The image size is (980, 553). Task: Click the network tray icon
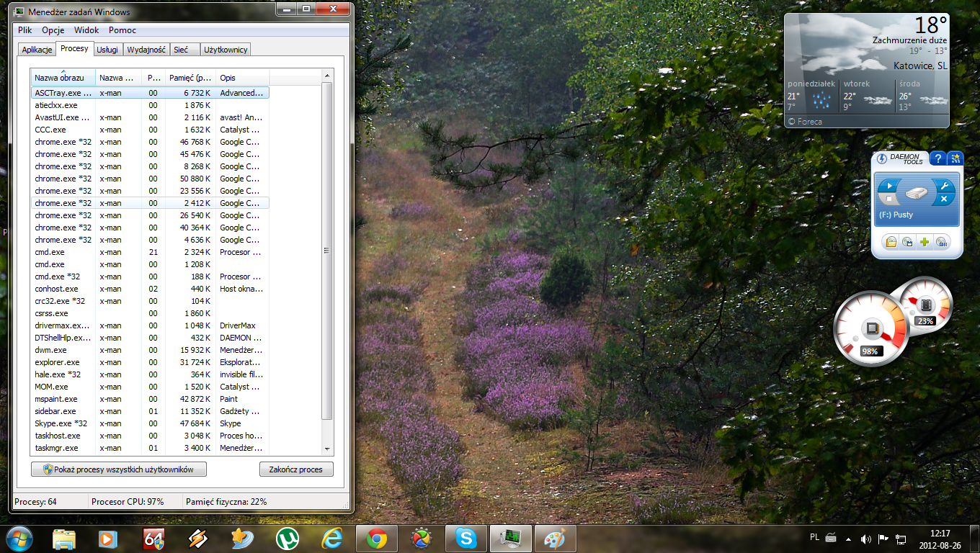tap(900, 539)
